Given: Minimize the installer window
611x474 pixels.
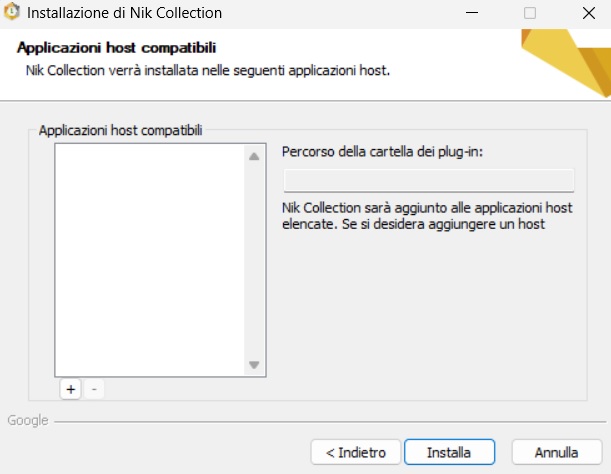Looking at the screenshot, I should [471, 13].
